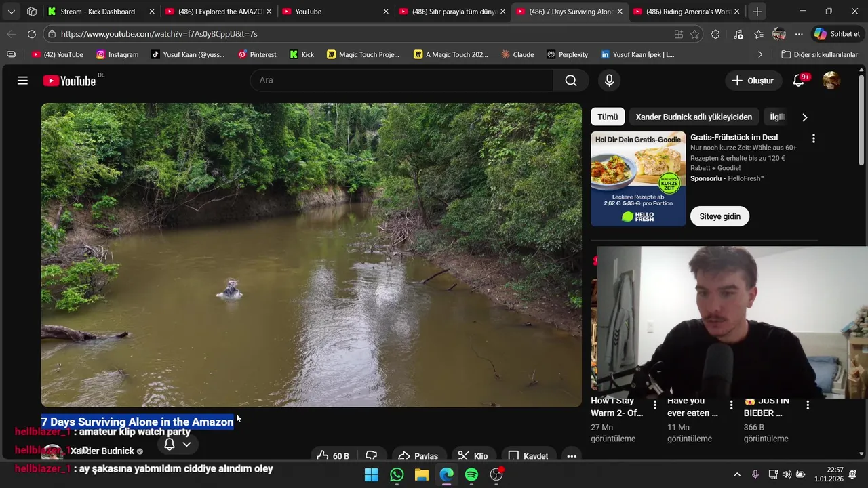The width and height of the screenshot is (868, 488).
Task: Open the YouTube hamburger guide menu
Action: tap(22, 81)
